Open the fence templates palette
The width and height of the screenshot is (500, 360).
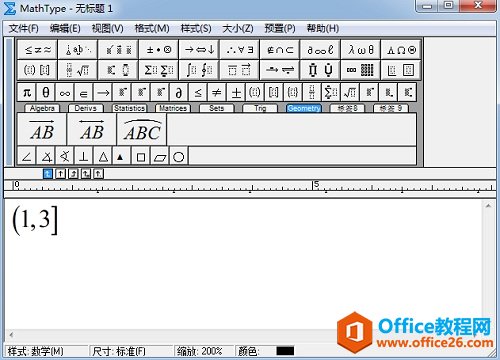[x=37, y=70]
